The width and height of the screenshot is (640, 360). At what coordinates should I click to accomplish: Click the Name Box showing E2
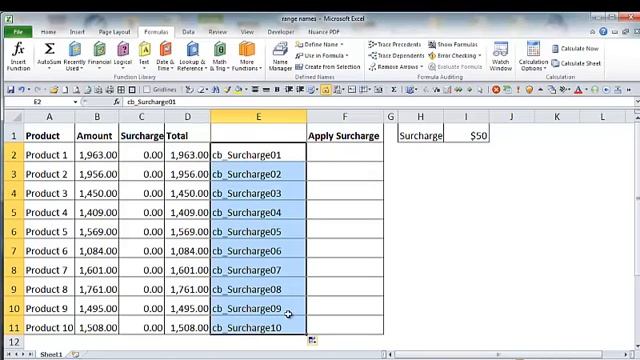[x=38, y=102]
